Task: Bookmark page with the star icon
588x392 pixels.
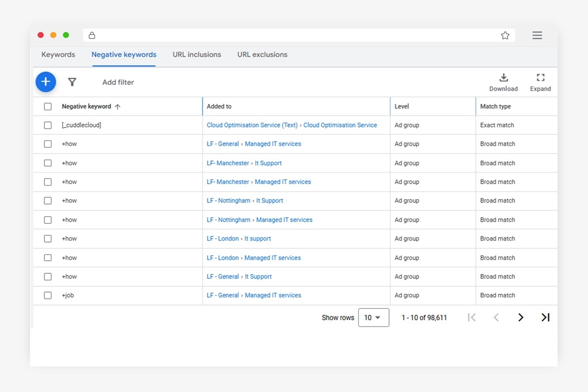Action: pyautogui.click(x=505, y=35)
